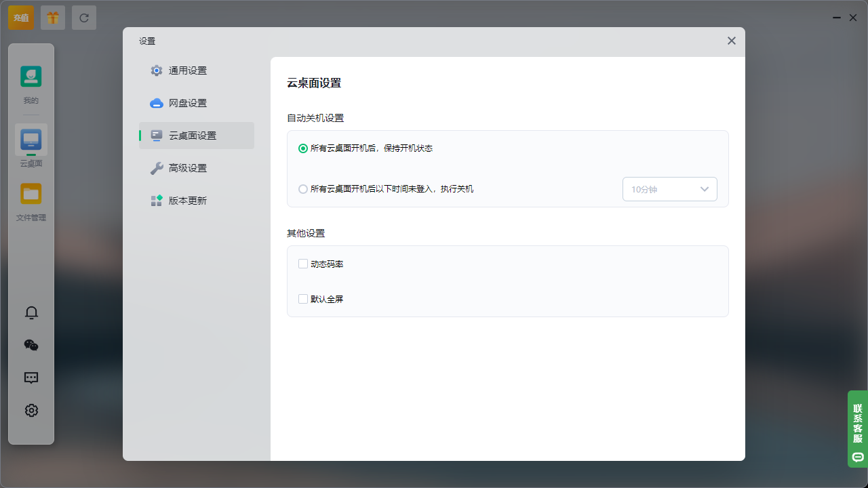Open the notification bell icon
The width and height of the screenshot is (868, 488).
[x=31, y=312]
